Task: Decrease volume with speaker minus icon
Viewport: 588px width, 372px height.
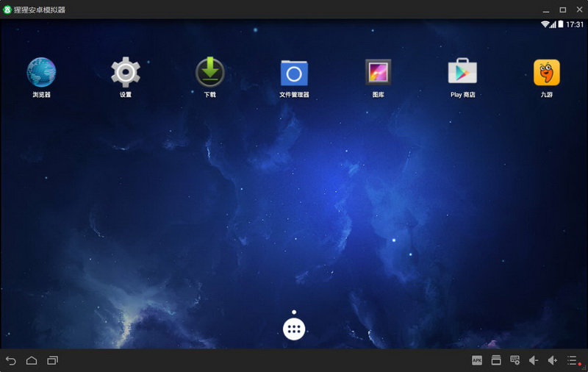Action: [534, 360]
